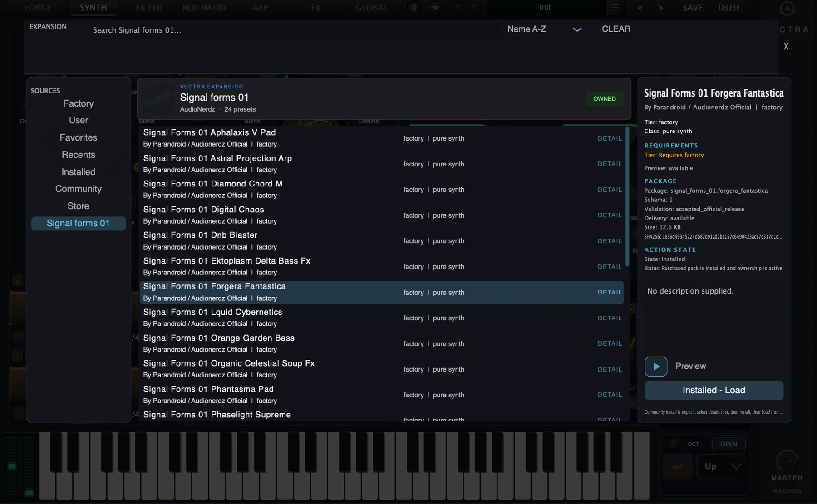Screen dimensions: 817x504
Task: Select preset Signal Forms 01 Diamond Chord M
Action: (x=382, y=189)
